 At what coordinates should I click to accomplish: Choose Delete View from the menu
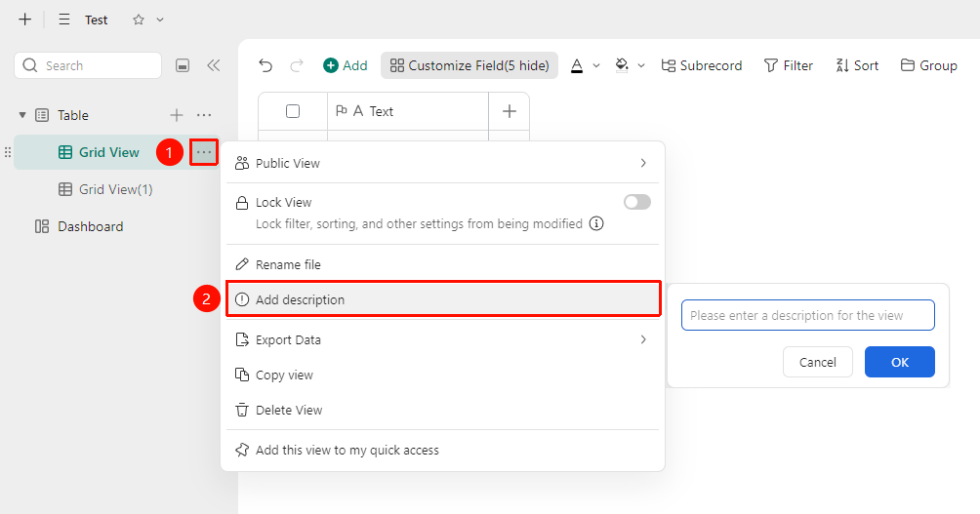click(442, 410)
